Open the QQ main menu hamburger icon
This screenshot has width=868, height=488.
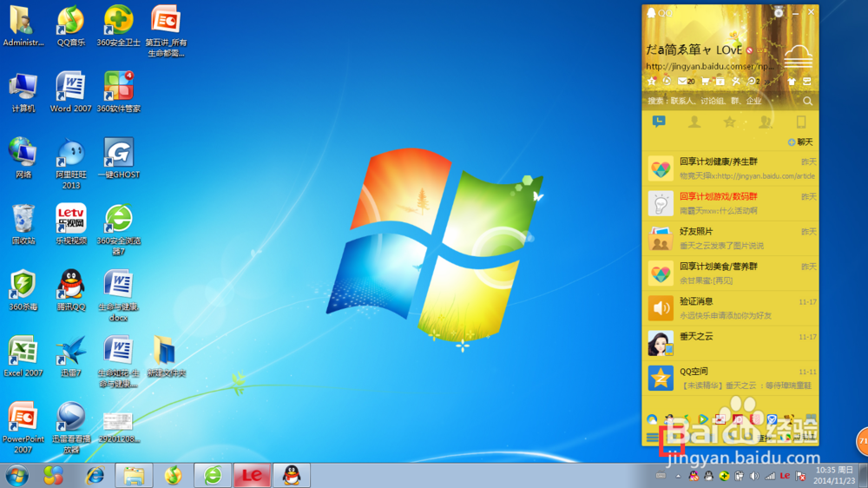click(x=652, y=439)
